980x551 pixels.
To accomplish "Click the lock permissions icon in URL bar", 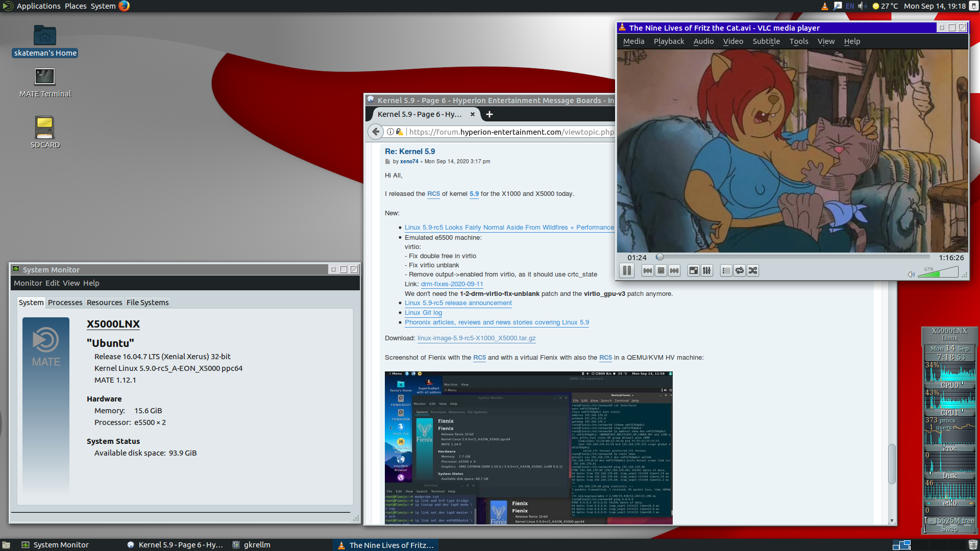I will pyautogui.click(x=400, y=132).
